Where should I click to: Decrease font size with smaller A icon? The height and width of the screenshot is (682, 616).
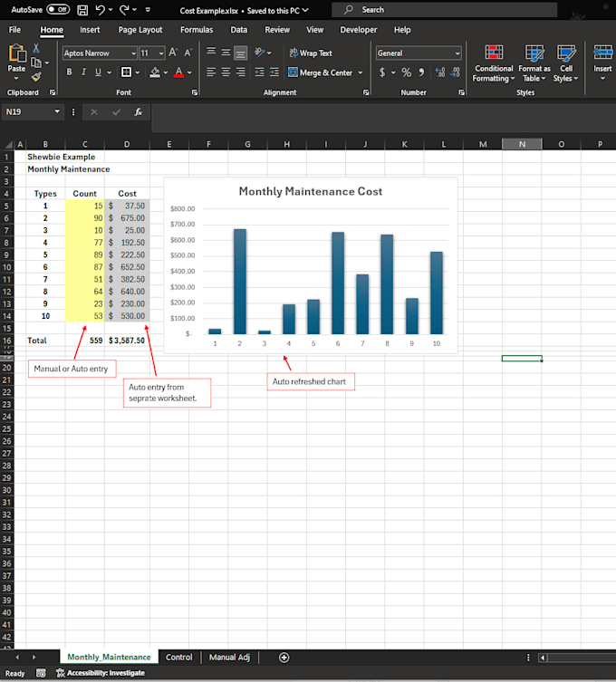[188, 53]
